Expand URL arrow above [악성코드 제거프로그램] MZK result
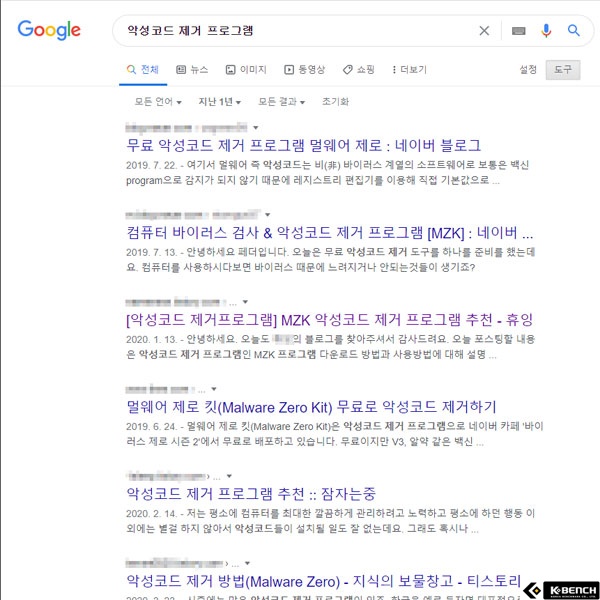The image size is (600, 600). click(245, 302)
